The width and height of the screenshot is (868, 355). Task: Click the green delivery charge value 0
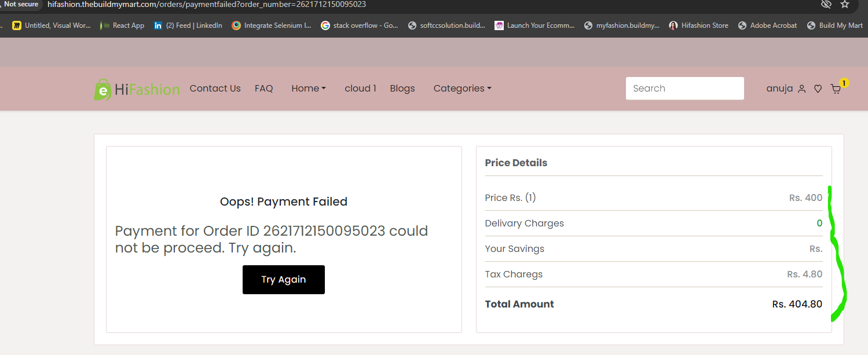point(819,224)
